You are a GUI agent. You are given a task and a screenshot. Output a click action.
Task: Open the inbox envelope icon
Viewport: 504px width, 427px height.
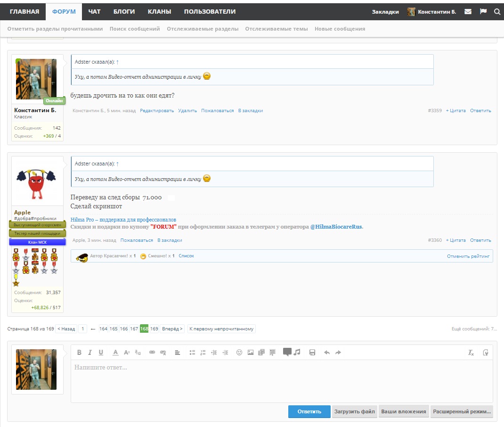point(468,12)
